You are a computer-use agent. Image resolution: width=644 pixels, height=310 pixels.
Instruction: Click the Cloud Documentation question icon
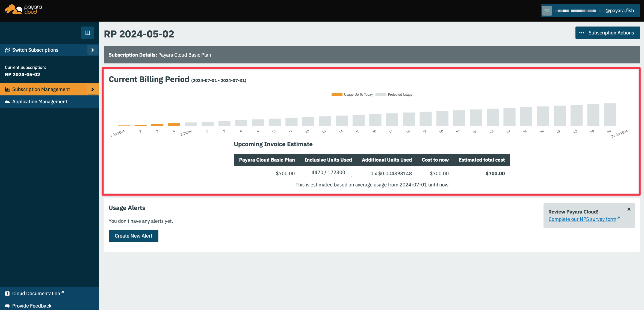(x=7, y=294)
